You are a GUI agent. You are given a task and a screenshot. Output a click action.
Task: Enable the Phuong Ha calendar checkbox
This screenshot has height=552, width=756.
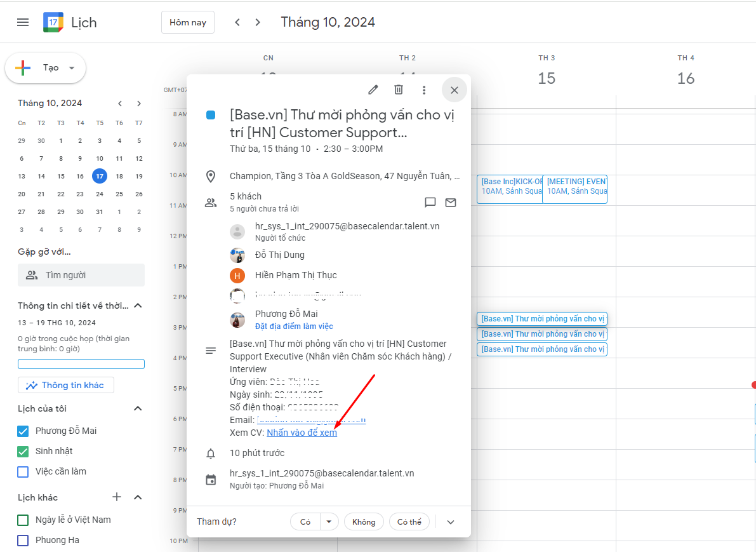[23, 540]
